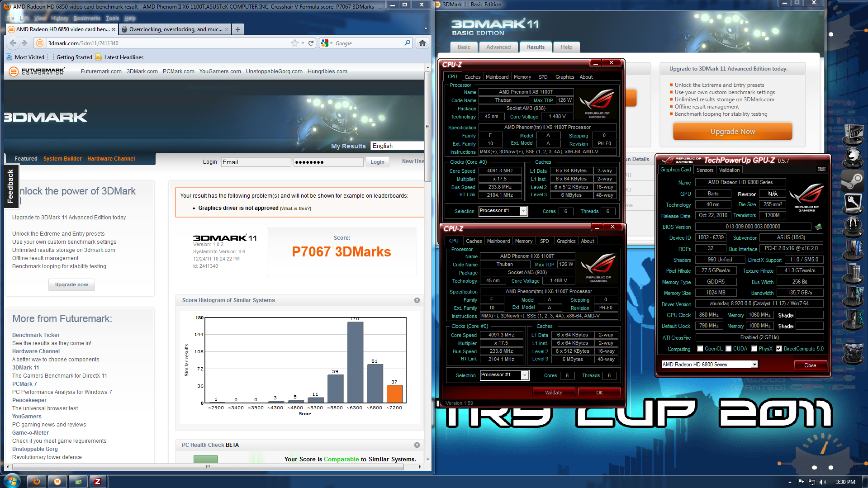
Task: Open the Windows Start menu
Action: point(12,481)
